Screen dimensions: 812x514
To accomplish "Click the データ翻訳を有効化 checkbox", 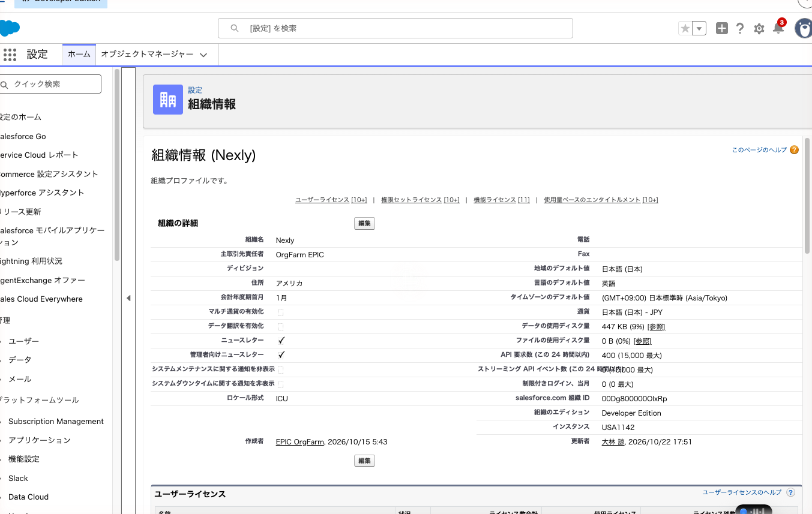I will click(x=280, y=326).
